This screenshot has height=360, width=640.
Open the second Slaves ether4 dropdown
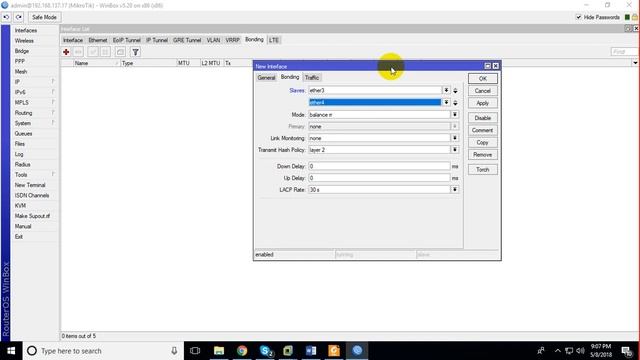pos(446,102)
